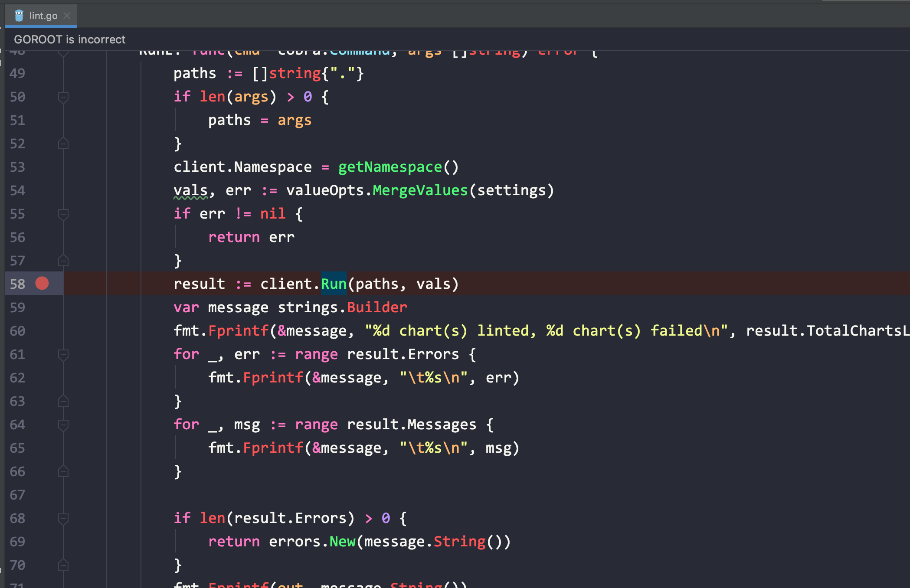Remove the breakpoint on line 58
The width and height of the screenshot is (910, 588).
(x=42, y=284)
